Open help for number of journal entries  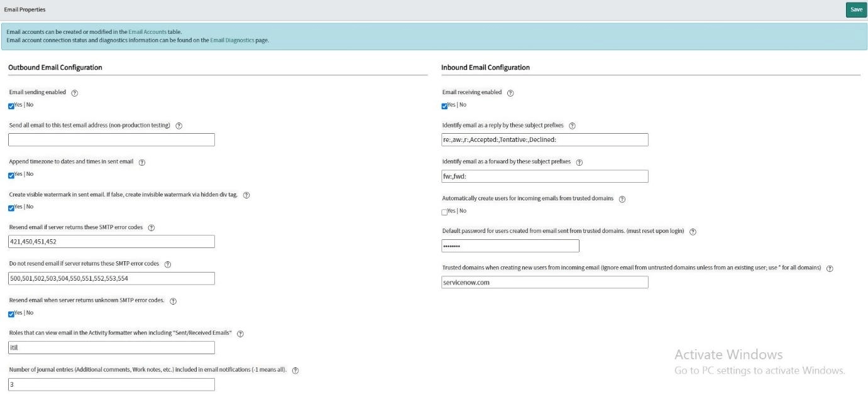[x=295, y=370]
